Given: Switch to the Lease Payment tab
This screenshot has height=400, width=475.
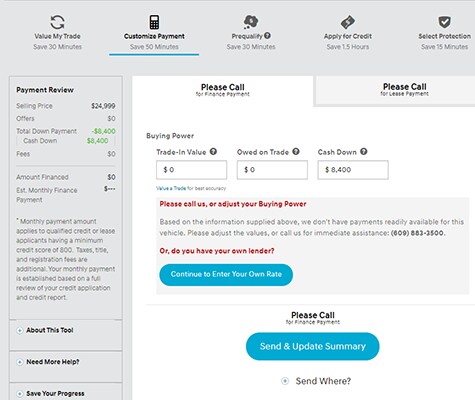Looking at the screenshot, I should click(395, 90).
